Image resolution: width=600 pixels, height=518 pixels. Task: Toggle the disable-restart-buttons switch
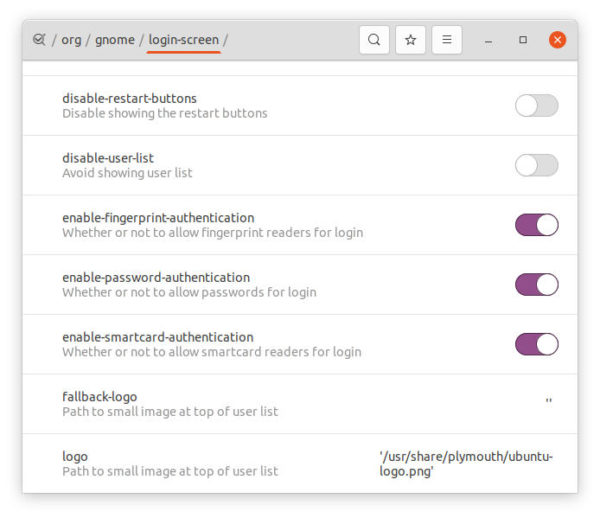[536, 106]
